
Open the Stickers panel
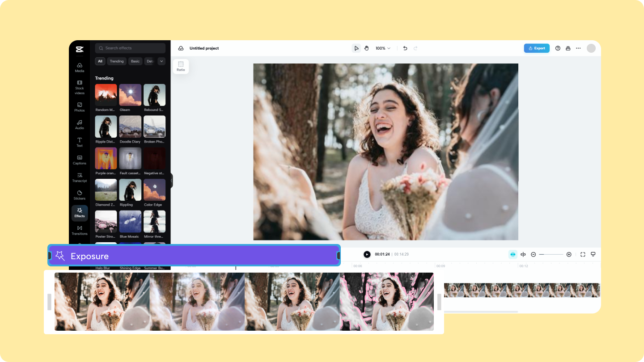point(79,195)
